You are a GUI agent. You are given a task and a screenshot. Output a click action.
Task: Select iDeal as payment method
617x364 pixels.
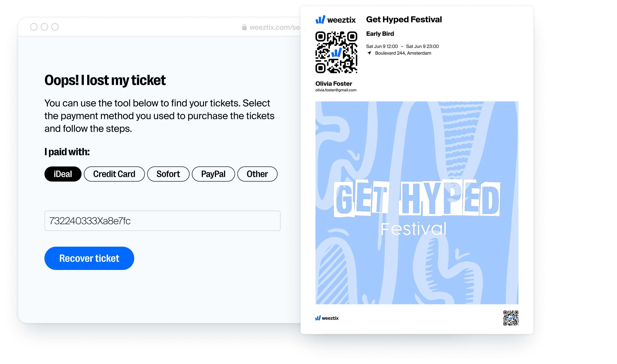click(63, 174)
